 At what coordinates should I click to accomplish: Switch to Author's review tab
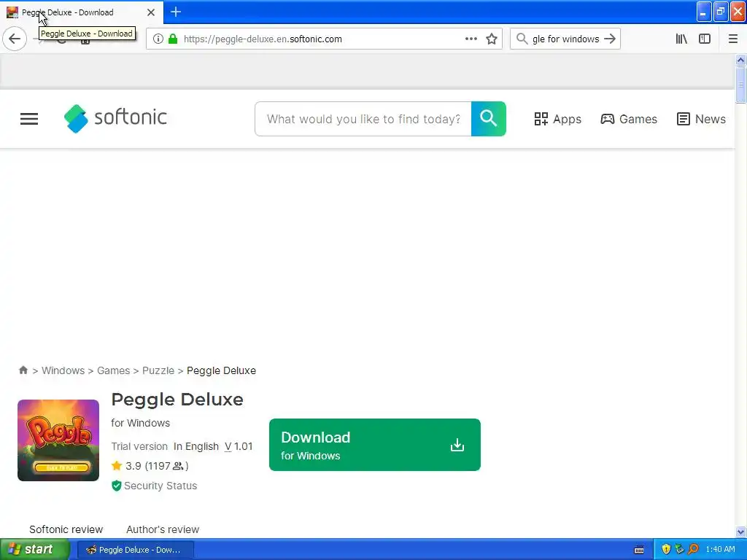(x=163, y=529)
